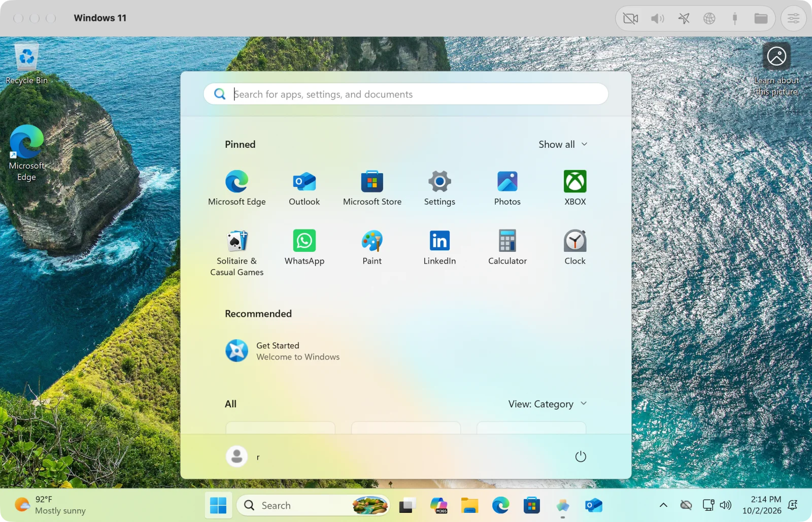Toggle the camera icon in VM toolbar
The width and height of the screenshot is (812, 522).
pyautogui.click(x=630, y=19)
